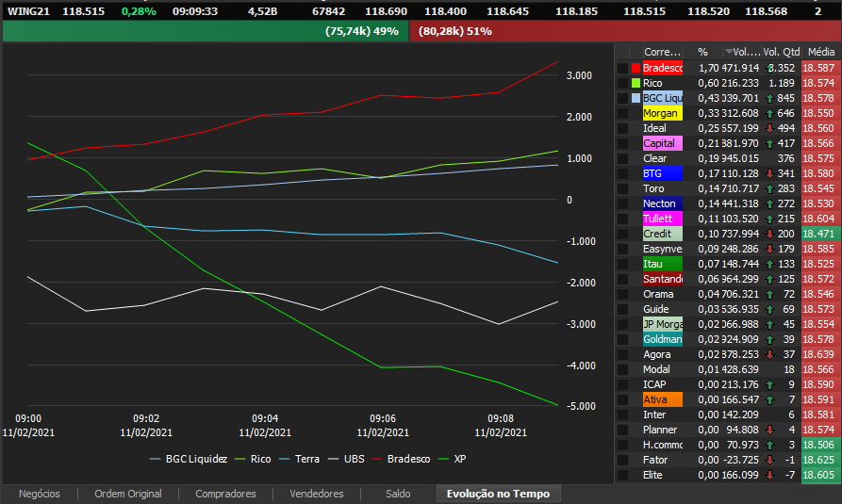This screenshot has width=842, height=504.
Task: Sort by the Média column header
Action: click(x=821, y=52)
